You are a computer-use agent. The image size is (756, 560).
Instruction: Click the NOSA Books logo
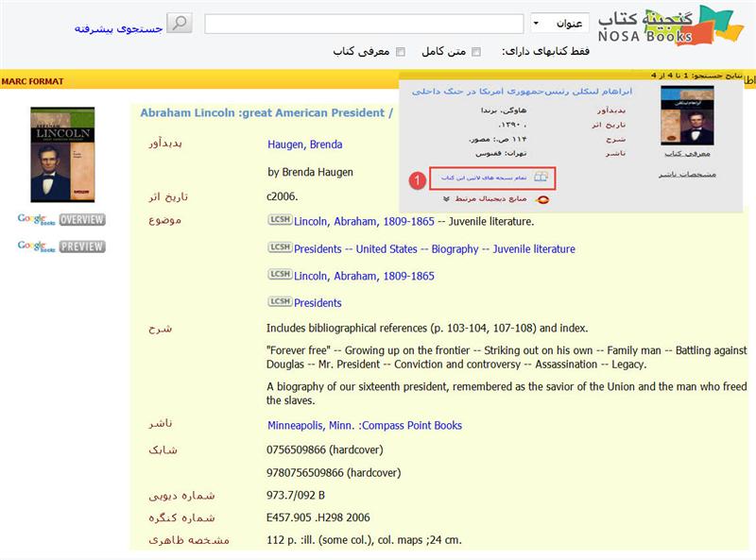[x=679, y=26]
